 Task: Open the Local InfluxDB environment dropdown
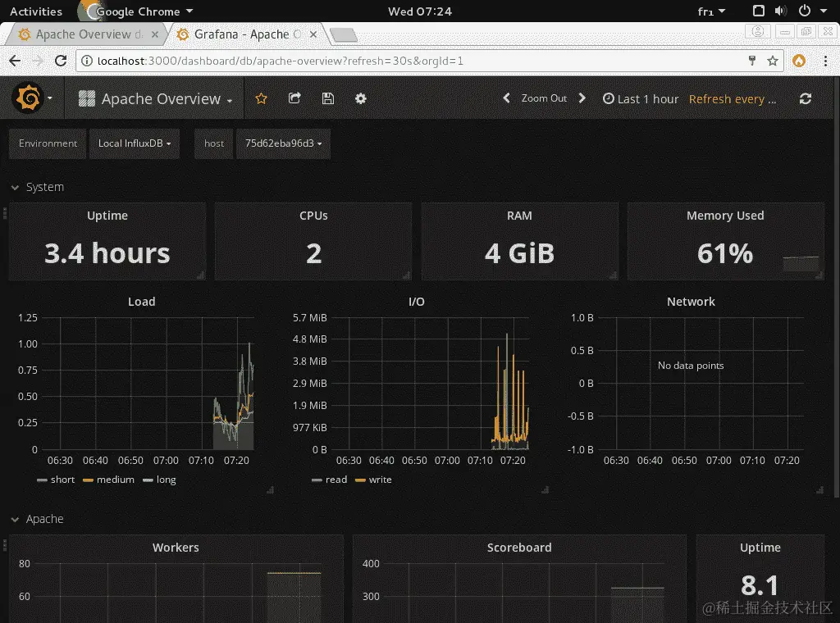click(135, 143)
